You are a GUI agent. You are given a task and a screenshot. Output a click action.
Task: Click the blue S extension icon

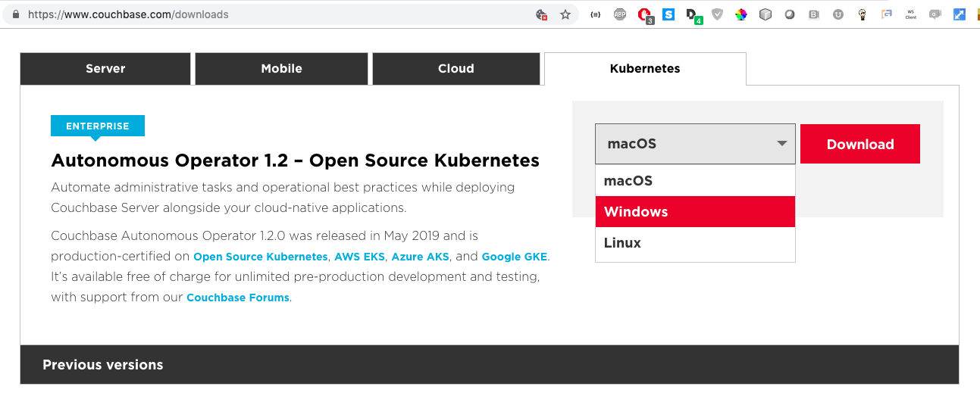(x=668, y=14)
